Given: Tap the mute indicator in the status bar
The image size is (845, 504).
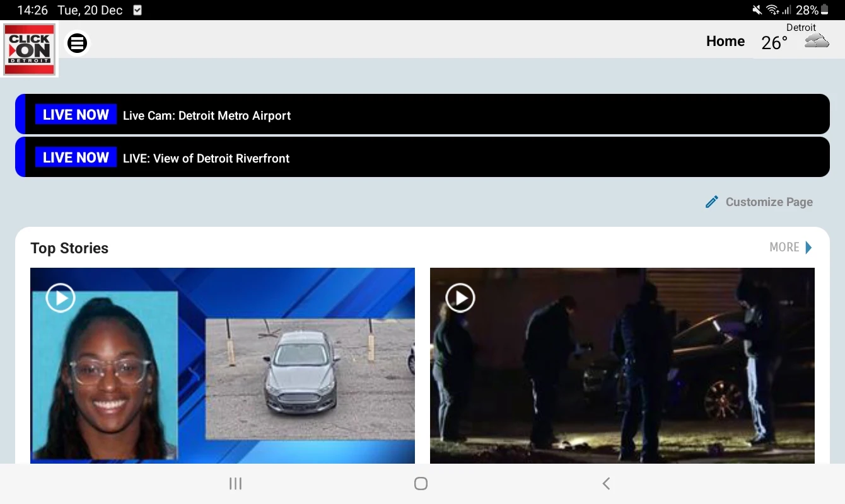Looking at the screenshot, I should click(758, 9).
